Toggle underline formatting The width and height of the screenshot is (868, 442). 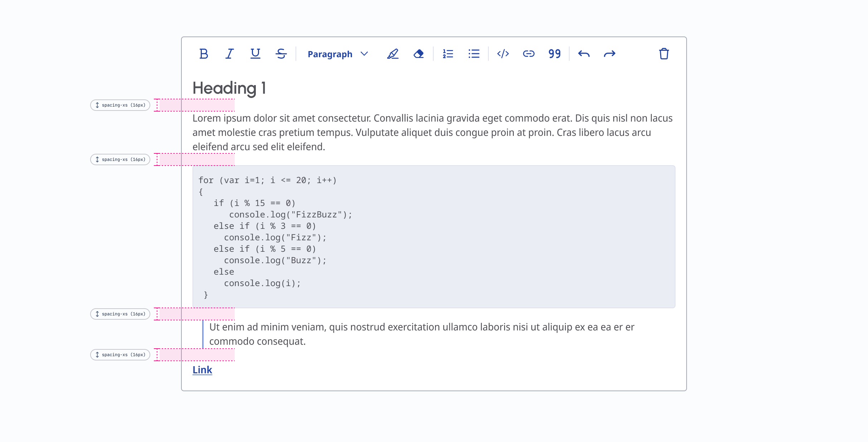(x=255, y=54)
